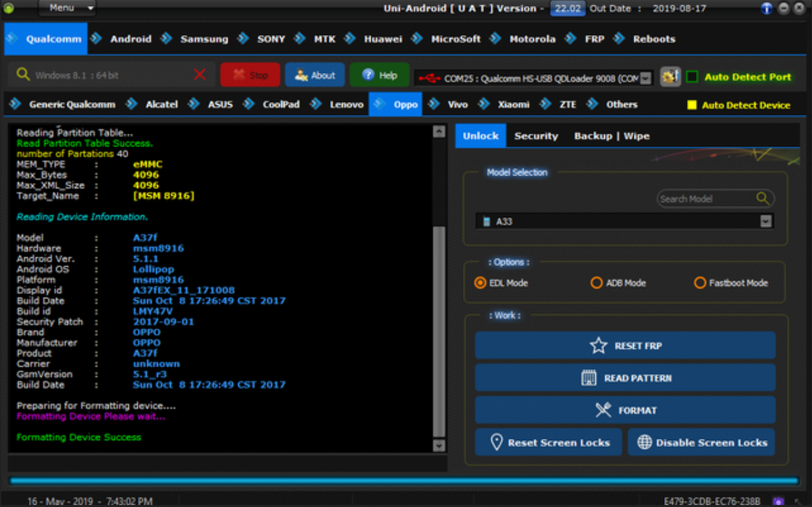Click the '[MSM 8916]' target name value
Image resolution: width=812 pixels, height=507 pixels.
click(x=163, y=196)
